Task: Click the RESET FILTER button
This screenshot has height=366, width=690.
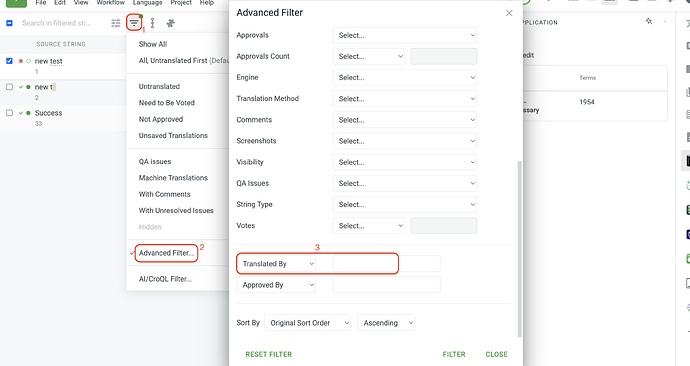Action: click(268, 354)
